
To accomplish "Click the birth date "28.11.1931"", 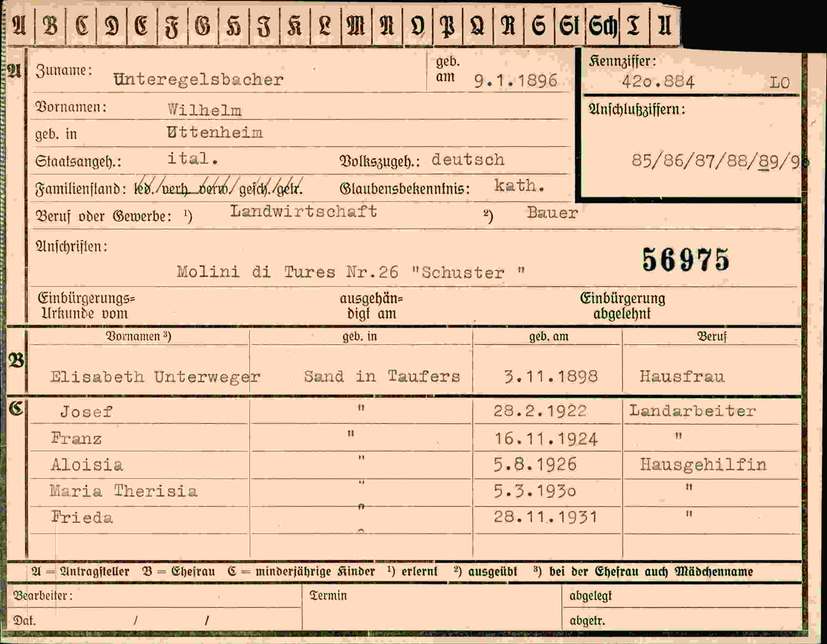I will click(x=545, y=517).
